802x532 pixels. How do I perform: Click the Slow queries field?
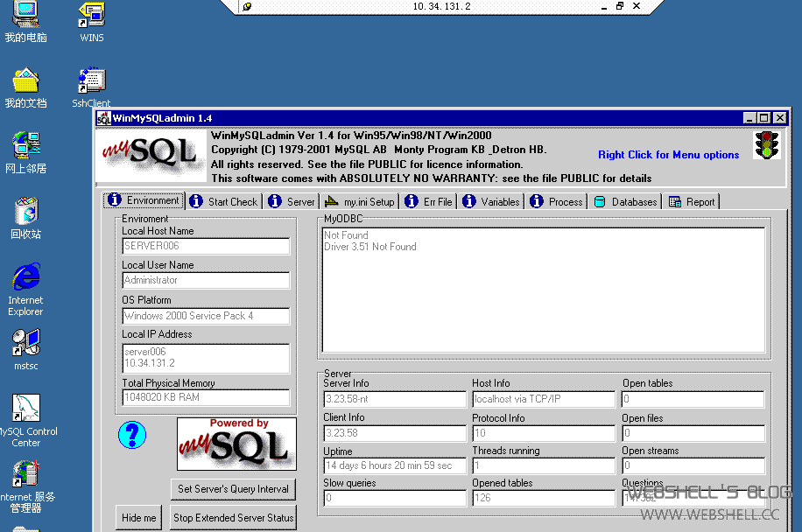coord(395,498)
